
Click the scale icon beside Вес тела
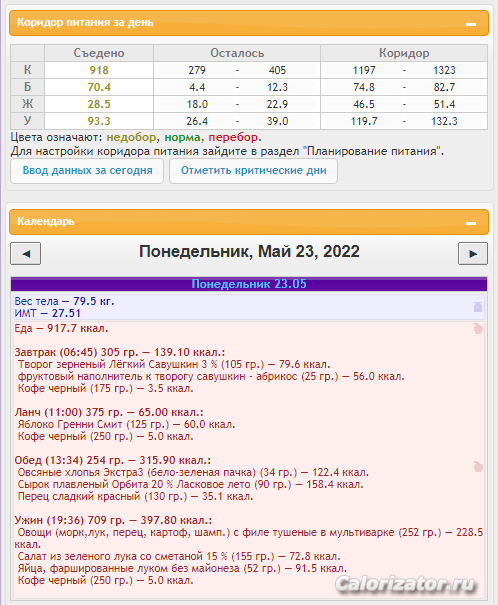[478, 307]
